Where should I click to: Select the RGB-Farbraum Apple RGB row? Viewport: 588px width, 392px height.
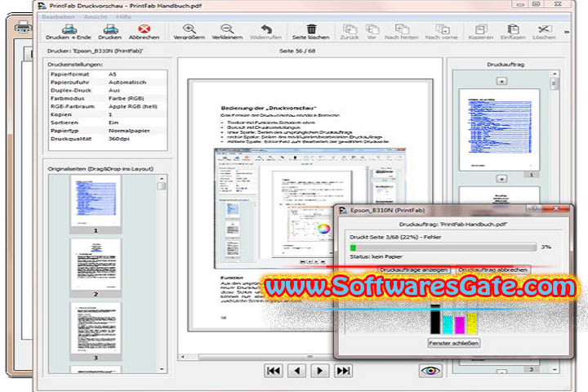(x=108, y=106)
